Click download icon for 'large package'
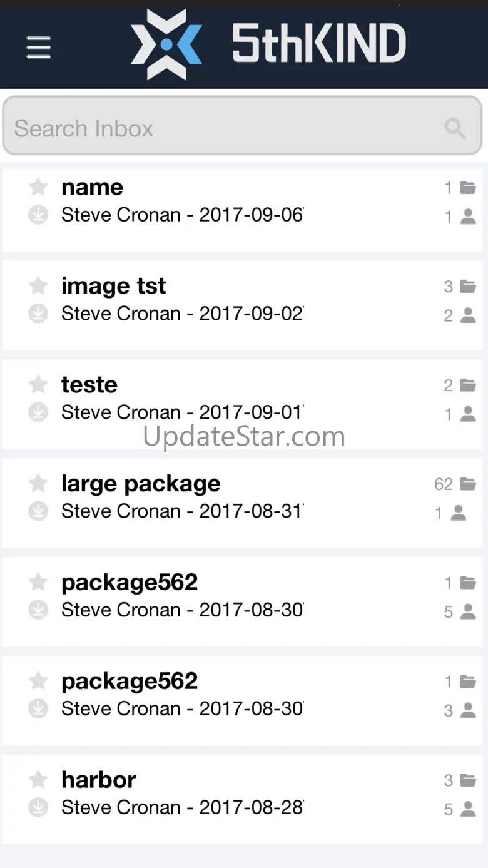Image resolution: width=488 pixels, height=868 pixels. click(x=38, y=511)
